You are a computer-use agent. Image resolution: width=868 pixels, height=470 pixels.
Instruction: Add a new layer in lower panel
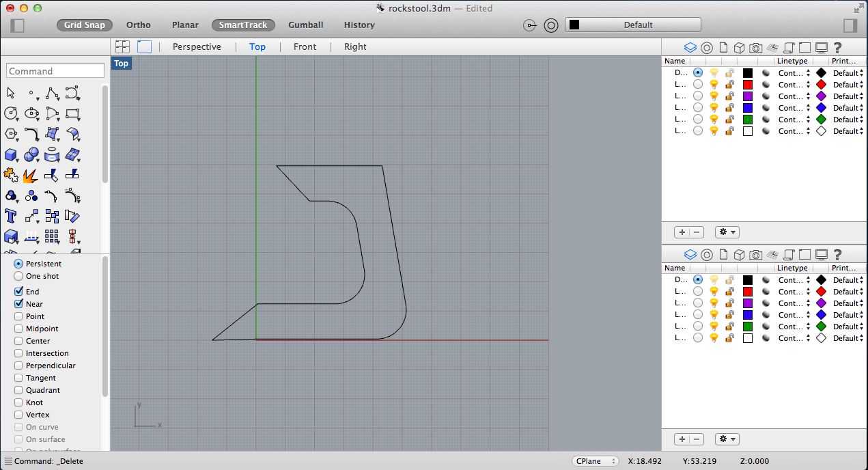682,439
